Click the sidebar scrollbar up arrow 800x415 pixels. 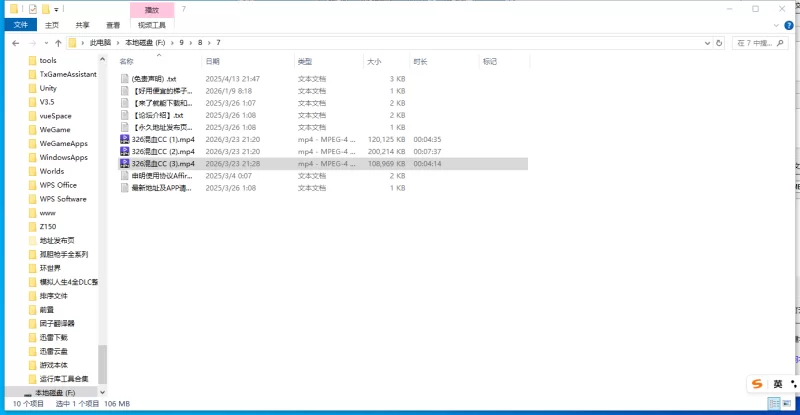click(102, 60)
